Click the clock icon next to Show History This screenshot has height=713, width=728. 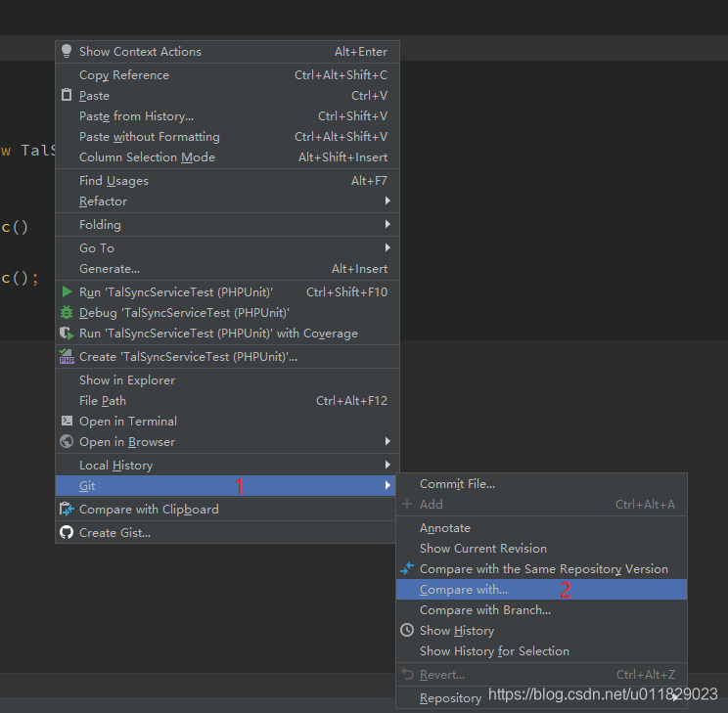tap(407, 631)
